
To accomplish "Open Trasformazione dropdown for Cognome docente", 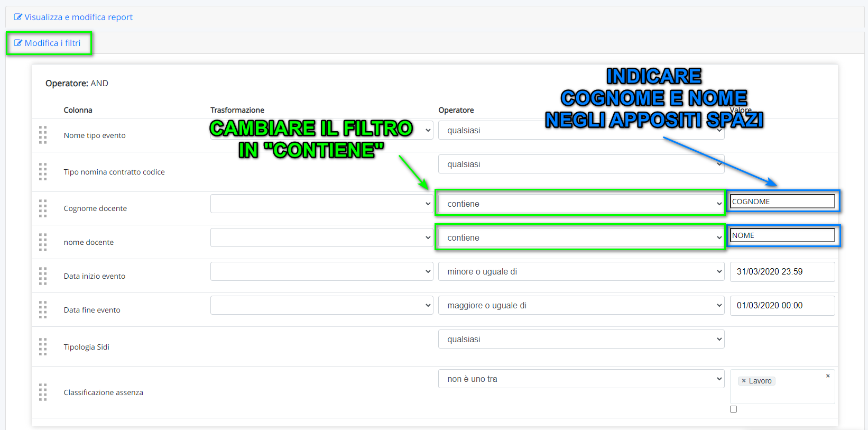I will coord(321,204).
